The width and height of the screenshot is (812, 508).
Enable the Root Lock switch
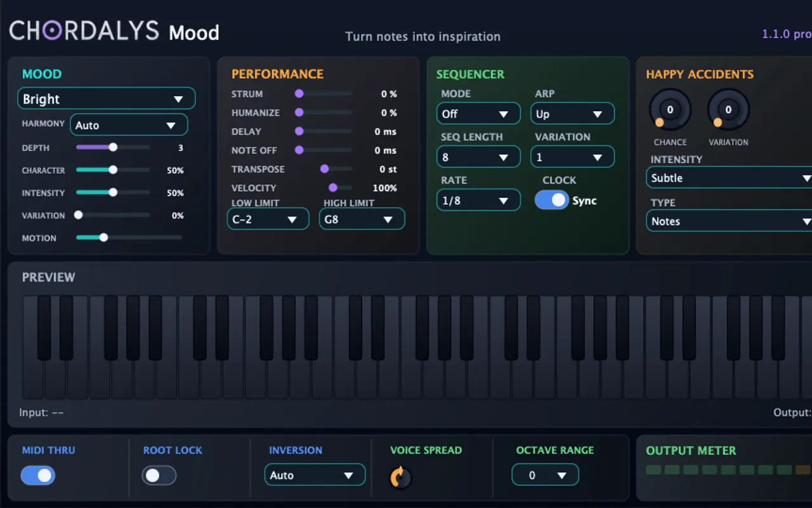point(159,475)
